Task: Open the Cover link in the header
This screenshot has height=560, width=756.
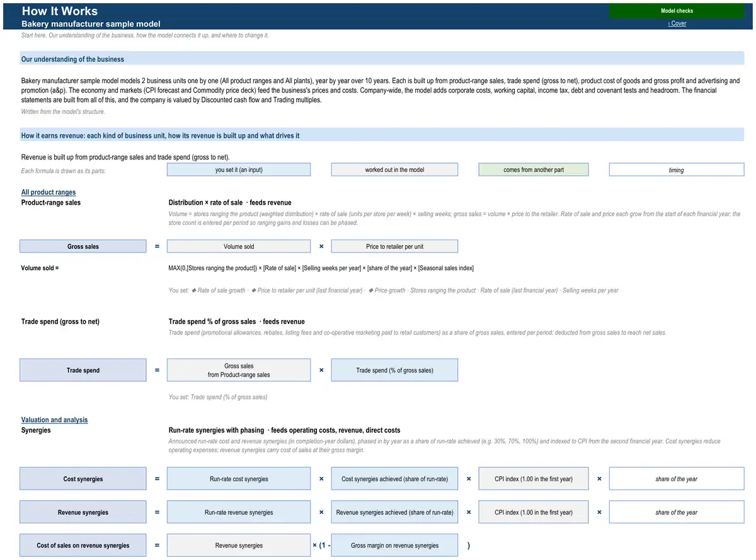Action: click(677, 23)
